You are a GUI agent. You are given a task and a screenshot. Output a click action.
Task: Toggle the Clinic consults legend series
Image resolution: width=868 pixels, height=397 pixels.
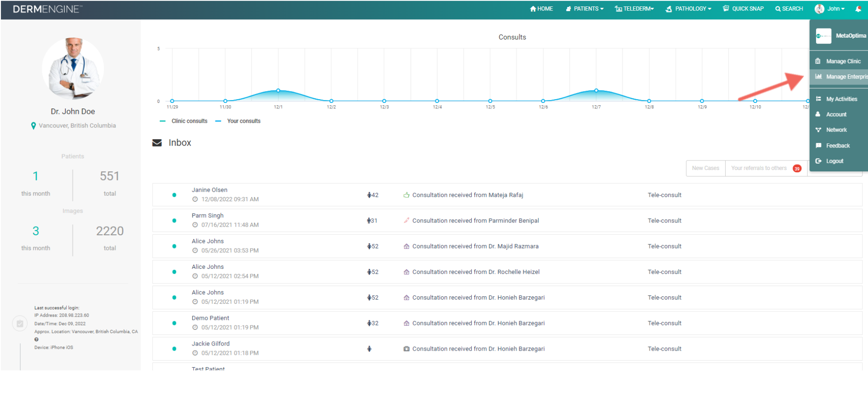pos(184,121)
